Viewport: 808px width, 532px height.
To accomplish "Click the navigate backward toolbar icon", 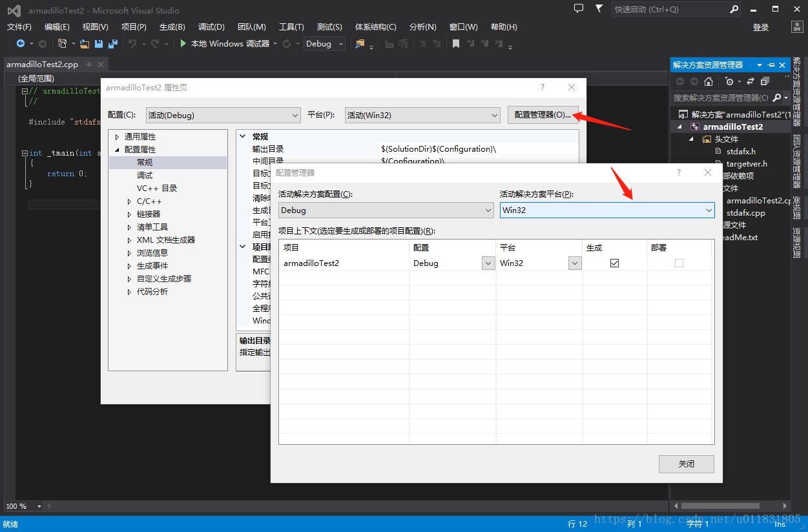I will pyautogui.click(x=21, y=43).
